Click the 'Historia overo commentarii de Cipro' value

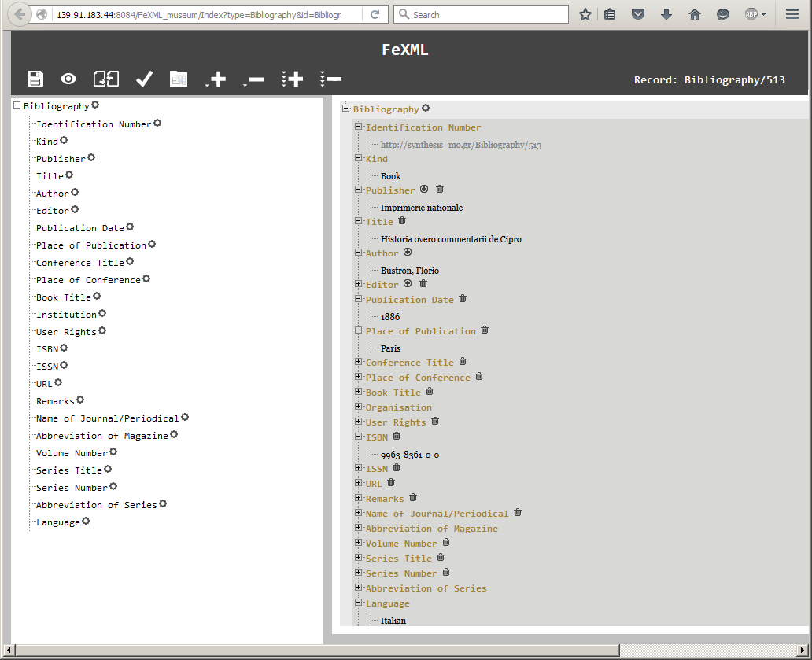click(451, 239)
